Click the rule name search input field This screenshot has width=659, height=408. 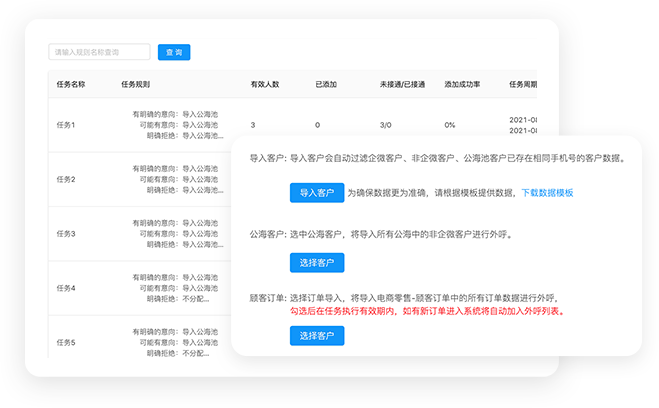[x=99, y=52]
